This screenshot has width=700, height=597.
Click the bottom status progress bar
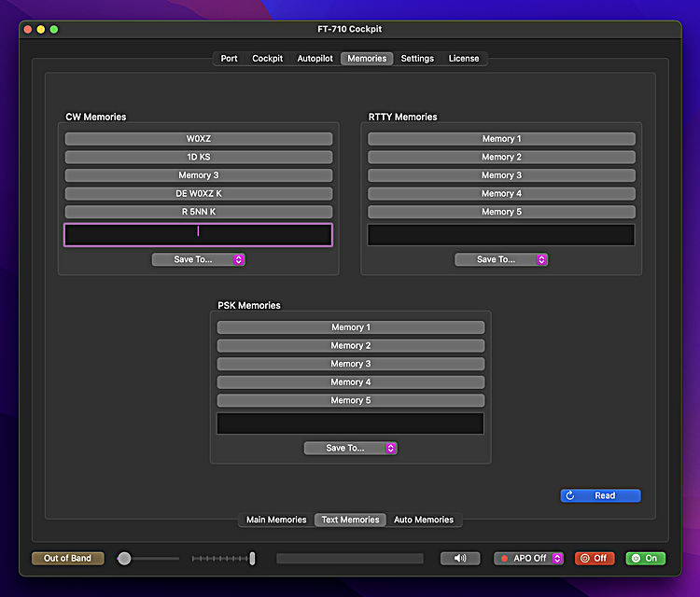pyautogui.click(x=350, y=558)
